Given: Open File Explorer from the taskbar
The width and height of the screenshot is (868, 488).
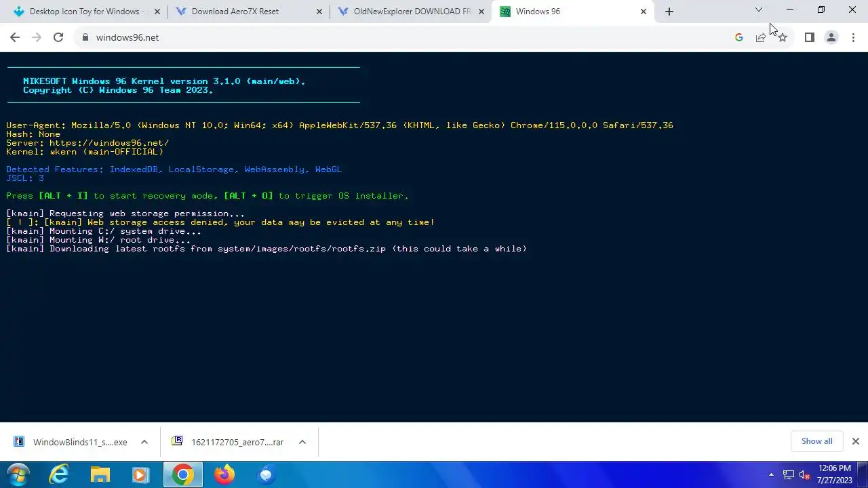Looking at the screenshot, I should click(100, 474).
